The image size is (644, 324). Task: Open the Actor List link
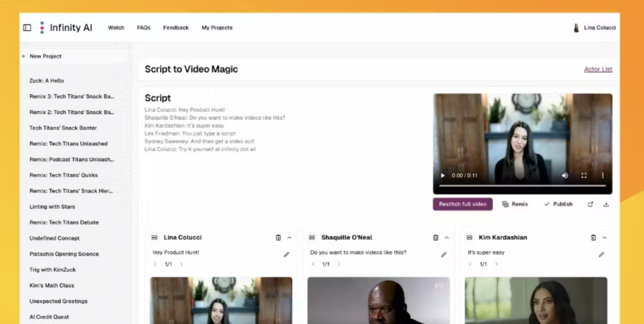point(598,69)
